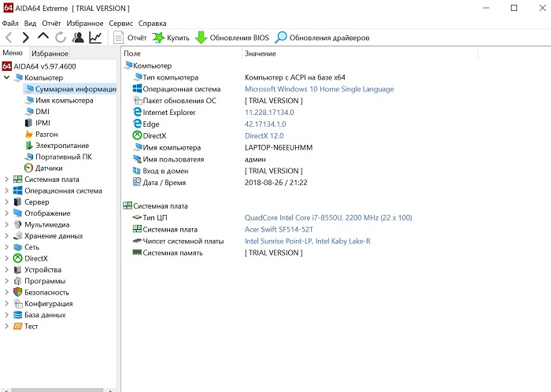Expand the Отображение node

pyautogui.click(x=6, y=213)
